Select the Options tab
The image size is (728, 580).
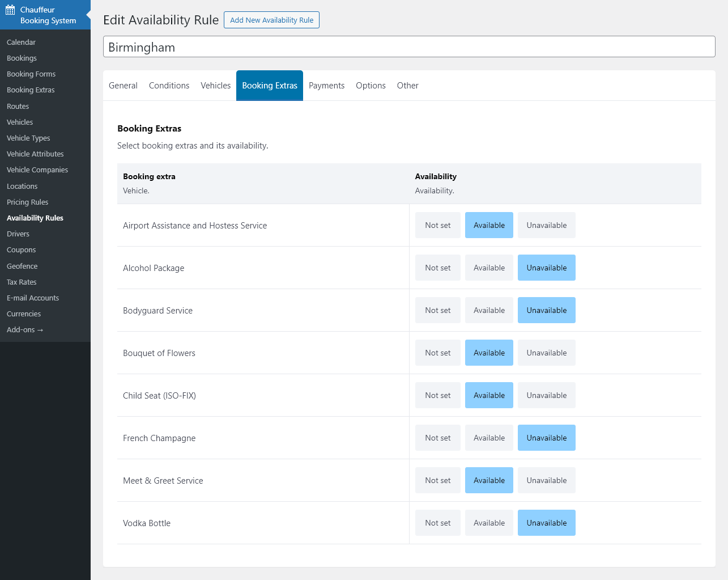tap(371, 86)
